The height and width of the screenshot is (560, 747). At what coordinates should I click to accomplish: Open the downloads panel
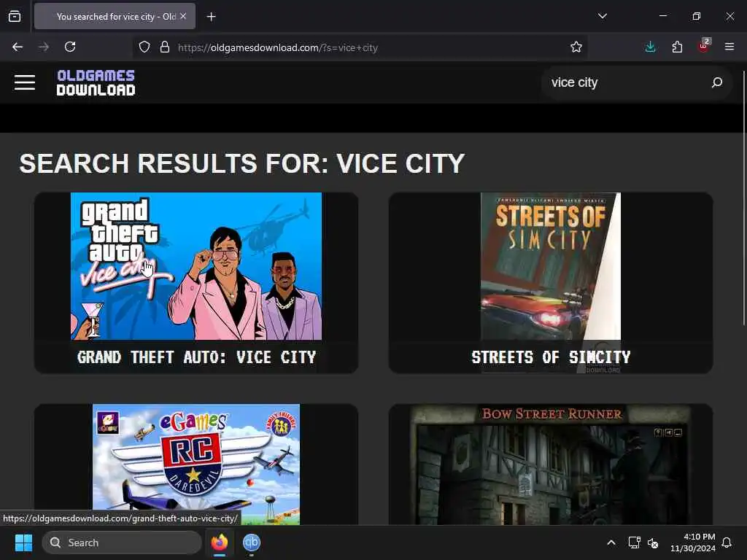click(650, 47)
